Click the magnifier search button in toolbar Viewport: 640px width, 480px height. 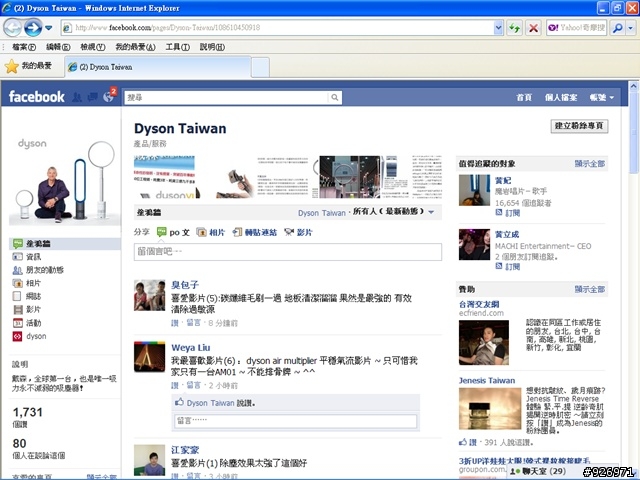coord(618,28)
